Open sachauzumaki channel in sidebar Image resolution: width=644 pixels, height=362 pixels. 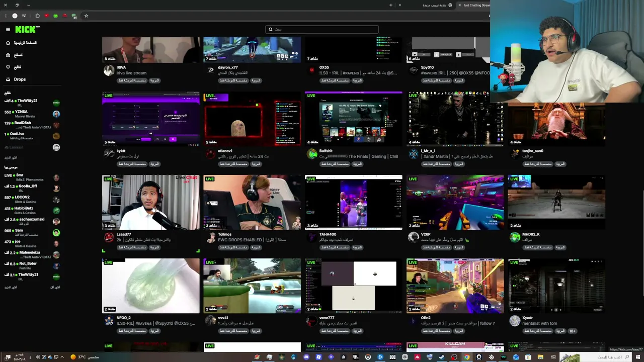(32, 221)
